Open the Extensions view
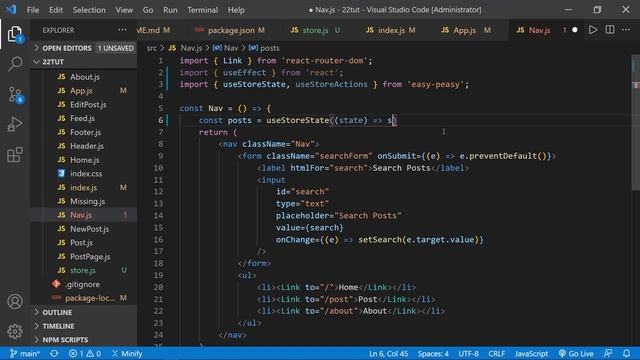The height and width of the screenshot is (360, 640). click(x=15, y=155)
